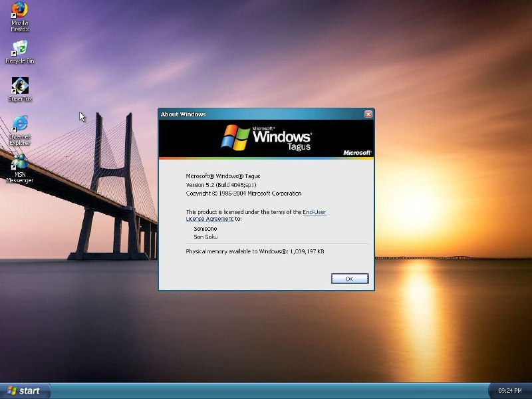Select the MSN Messenger desktop shortcut

[x=20, y=168]
